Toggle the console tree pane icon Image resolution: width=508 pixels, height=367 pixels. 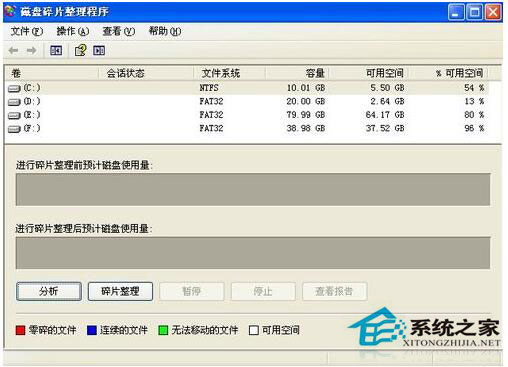(56, 51)
